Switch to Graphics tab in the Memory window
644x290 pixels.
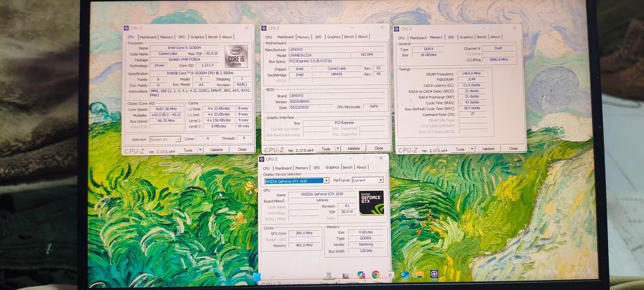pos(466,37)
